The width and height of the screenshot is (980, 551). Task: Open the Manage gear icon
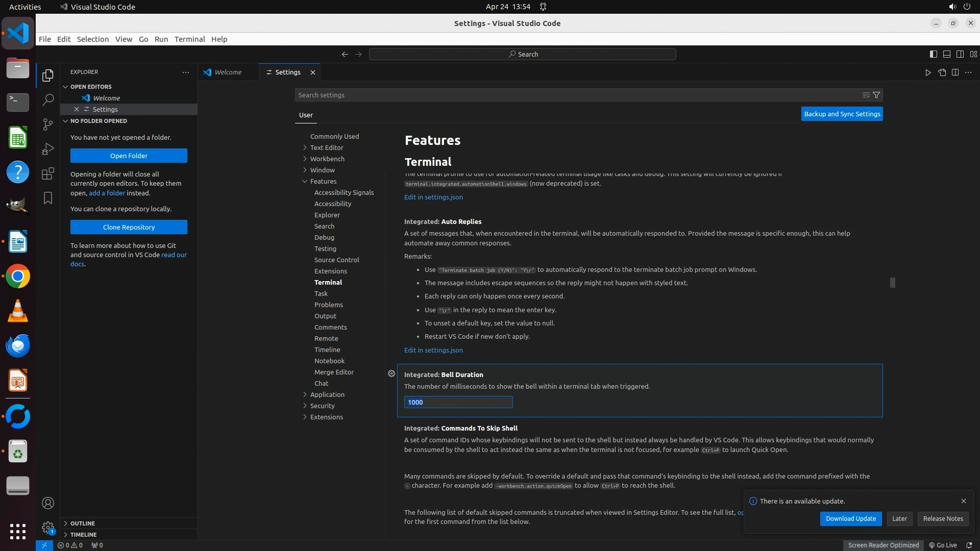point(48,528)
